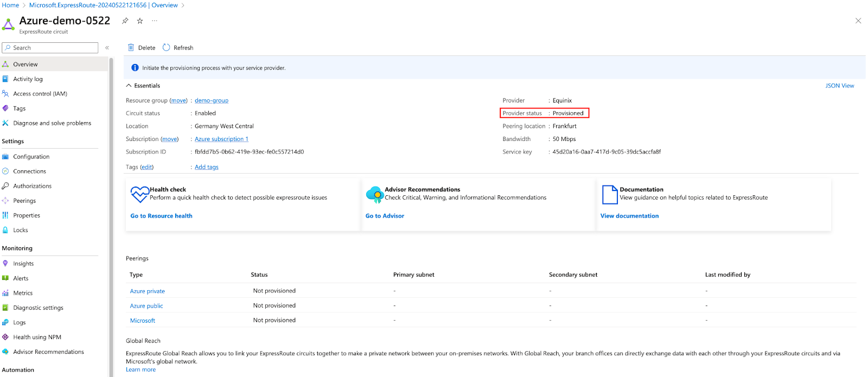Open the demo-group resource group link
868x377 pixels.
[212, 100]
